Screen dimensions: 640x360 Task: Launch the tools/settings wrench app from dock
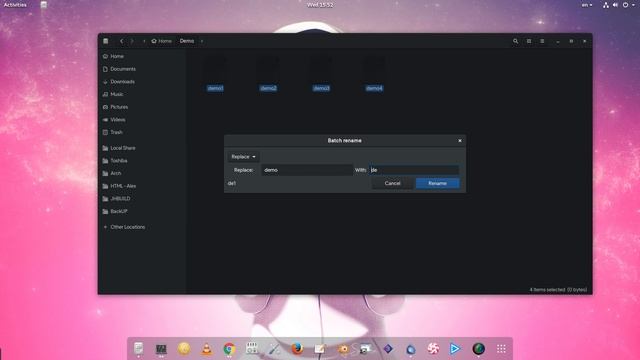click(x=275, y=349)
